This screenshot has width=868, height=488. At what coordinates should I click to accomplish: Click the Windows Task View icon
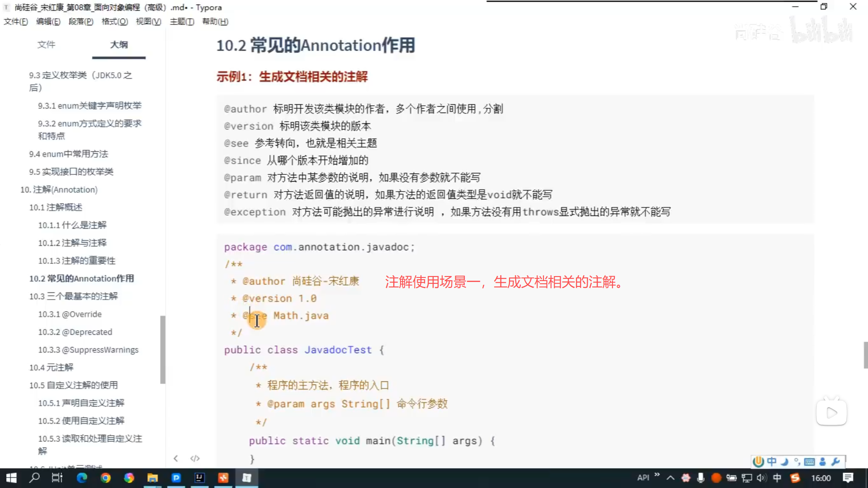[x=57, y=478]
